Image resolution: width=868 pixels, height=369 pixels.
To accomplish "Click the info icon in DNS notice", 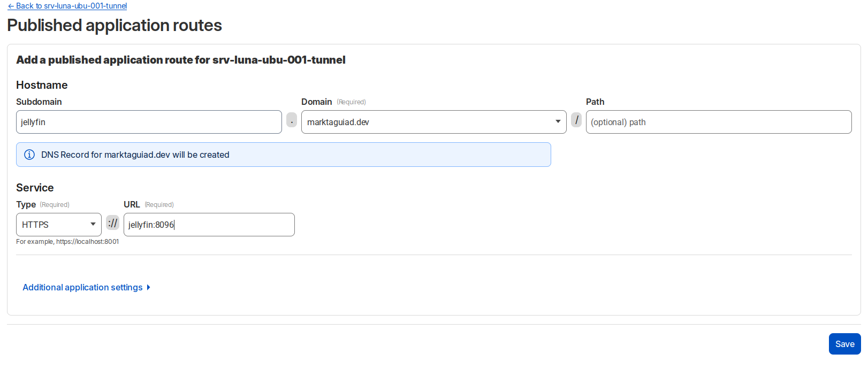I will coord(30,155).
